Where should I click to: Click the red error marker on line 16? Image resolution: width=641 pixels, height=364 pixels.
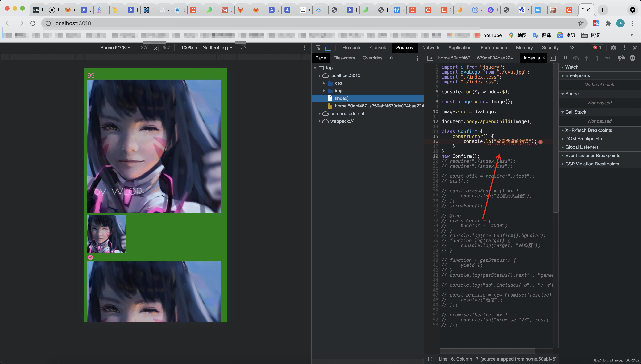coord(540,142)
